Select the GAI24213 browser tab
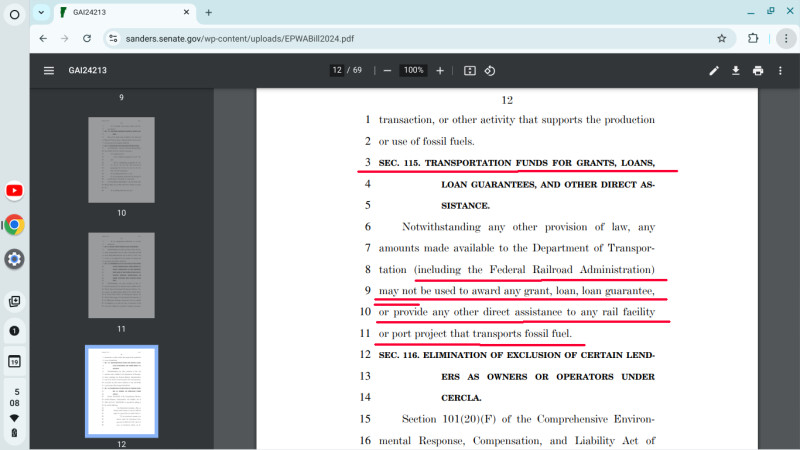800x450 pixels. 120,13
